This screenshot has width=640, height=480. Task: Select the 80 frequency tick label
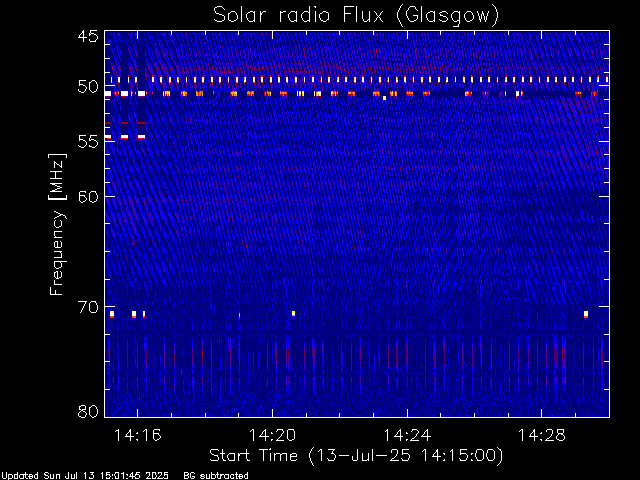[x=88, y=411]
